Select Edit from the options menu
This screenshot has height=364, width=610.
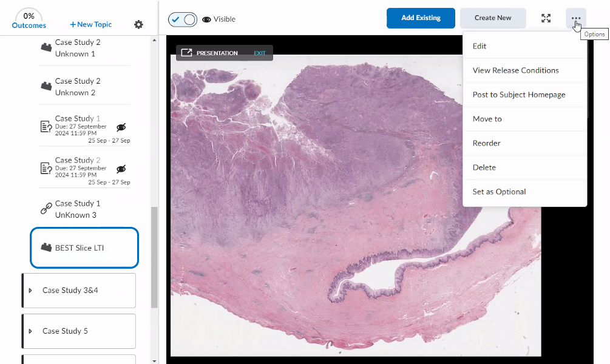pyautogui.click(x=524, y=46)
